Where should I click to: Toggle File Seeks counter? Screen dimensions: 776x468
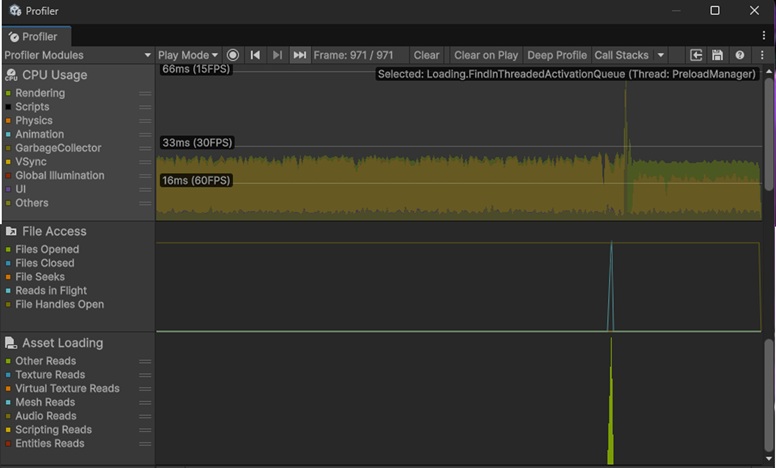point(8,277)
